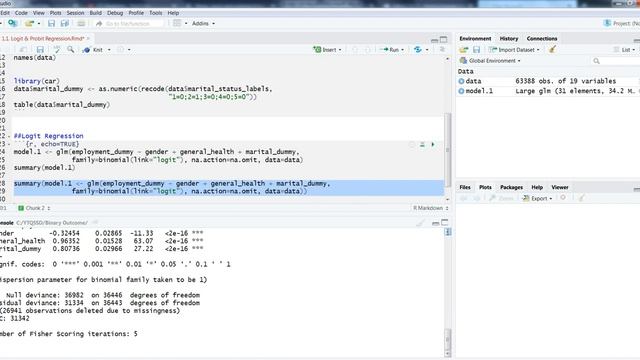
Task: Open the Build menu
Action: 96,13
